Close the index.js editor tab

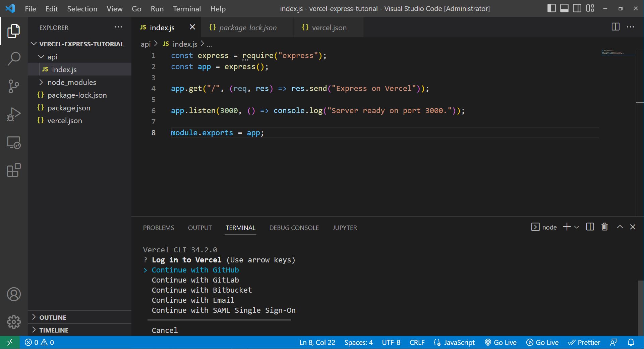[x=192, y=27]
